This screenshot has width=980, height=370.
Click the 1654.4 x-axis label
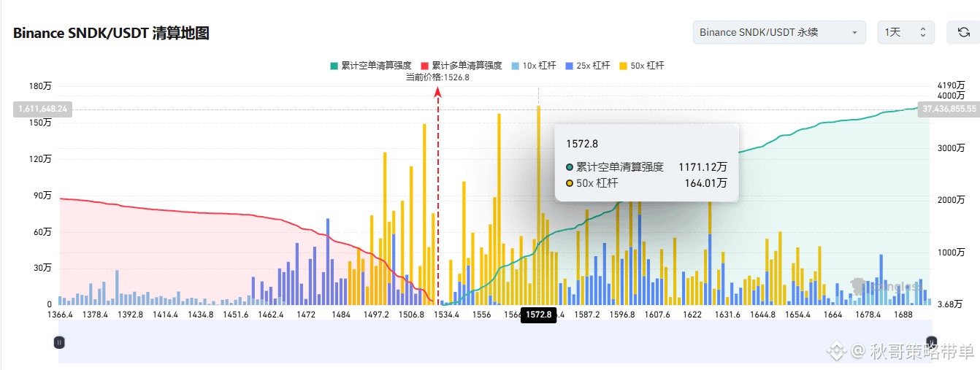pos(798,315)
